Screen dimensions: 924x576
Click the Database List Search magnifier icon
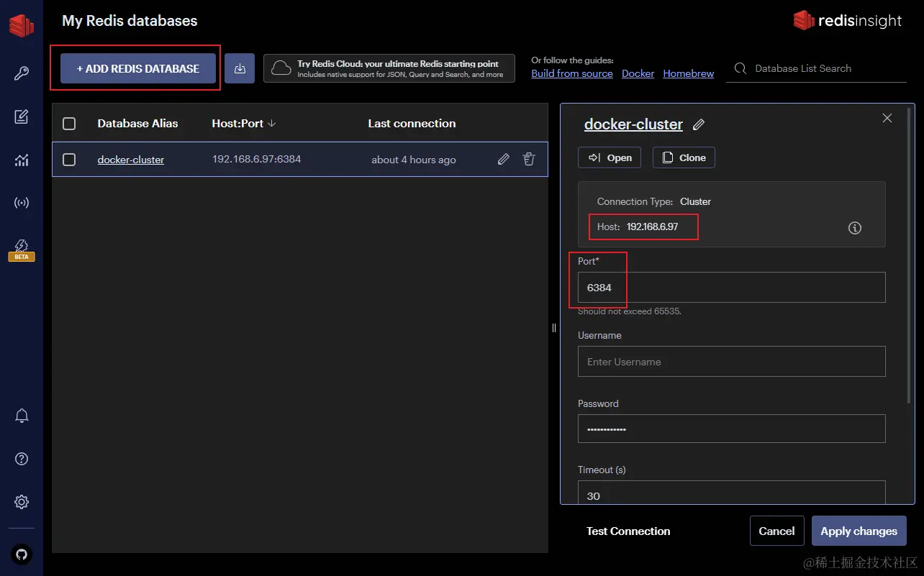(x=740, y=69)
